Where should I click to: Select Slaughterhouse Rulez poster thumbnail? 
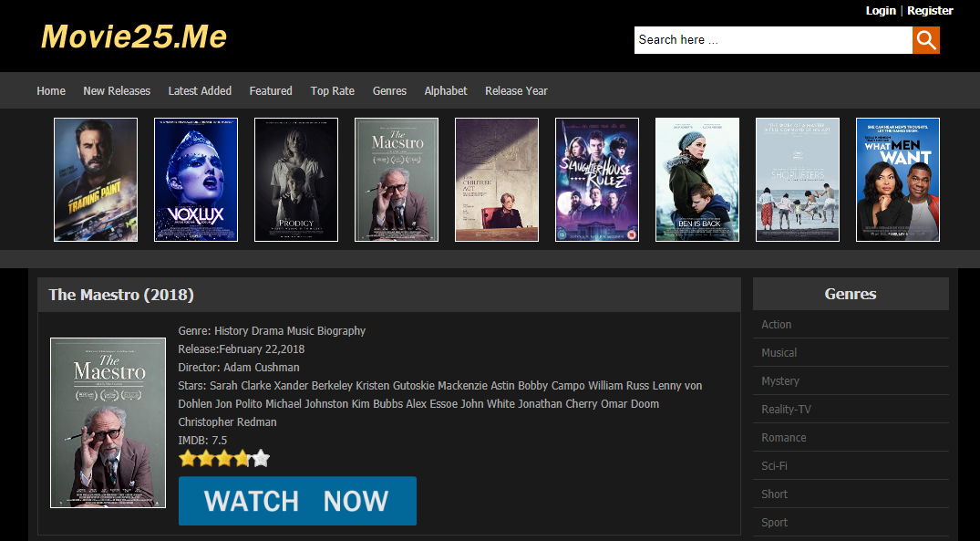coord(597,180)
